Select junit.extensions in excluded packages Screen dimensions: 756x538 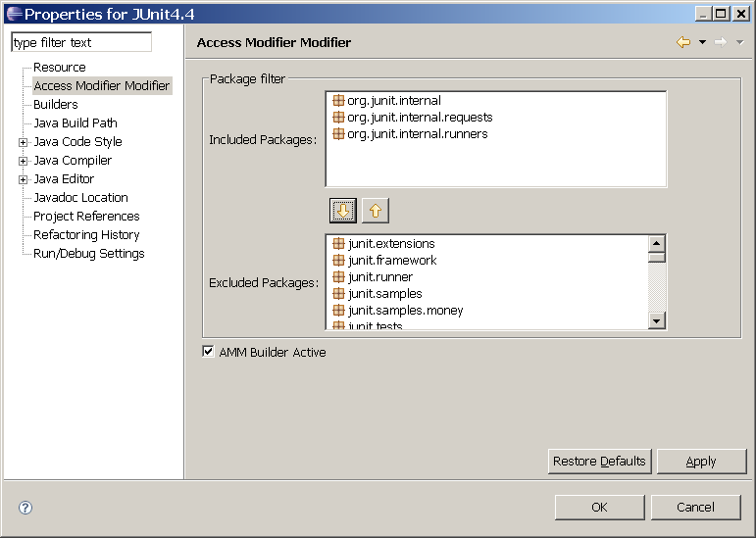click(x=391, y=243)
